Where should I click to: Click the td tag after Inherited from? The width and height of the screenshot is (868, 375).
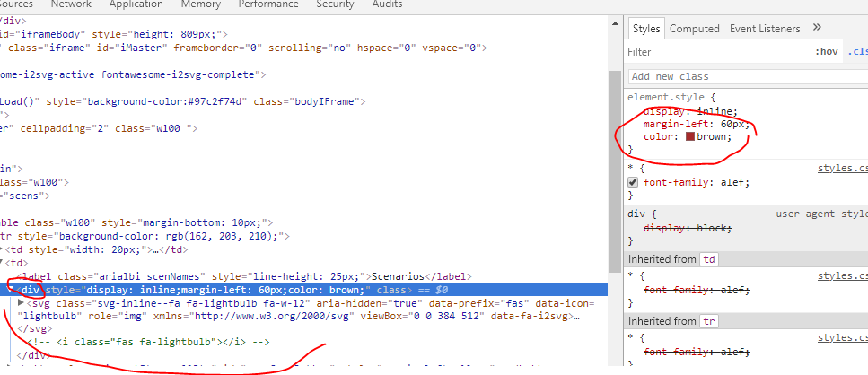[710, 259]
